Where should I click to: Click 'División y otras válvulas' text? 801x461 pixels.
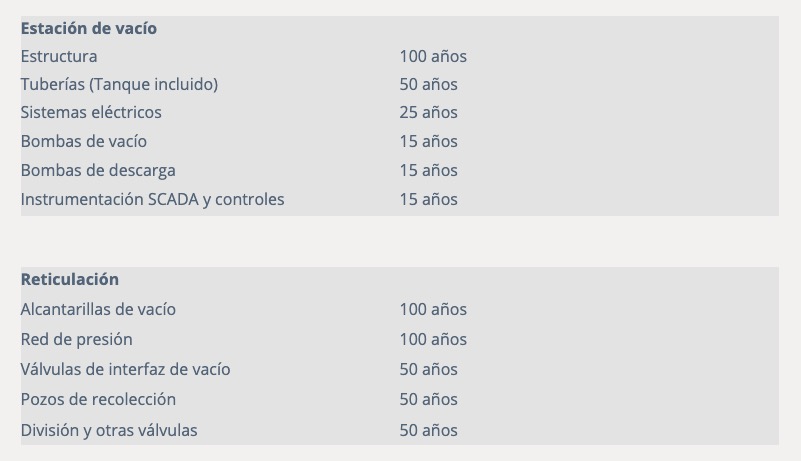tap(109, 430)
